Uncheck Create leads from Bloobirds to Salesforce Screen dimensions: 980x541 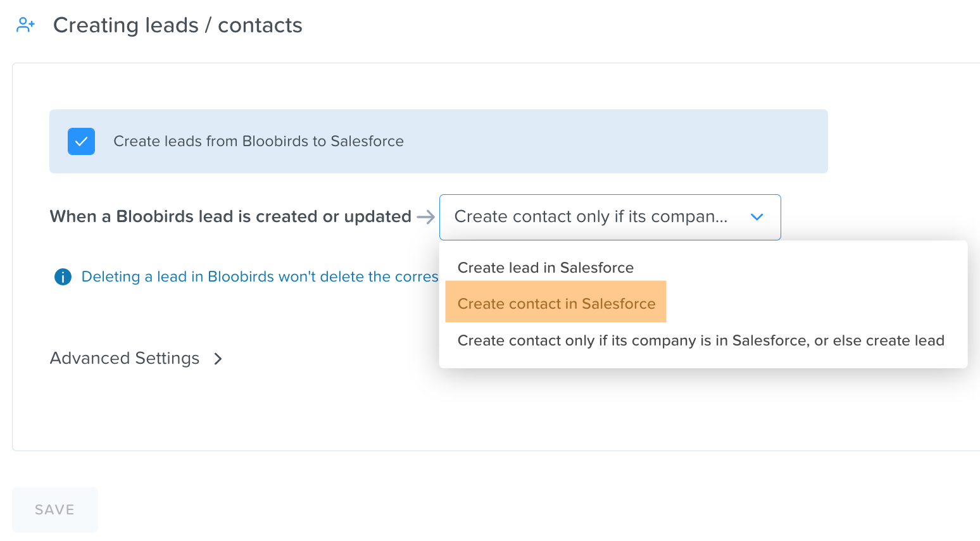pyautogui.click(x=81, y=142)
